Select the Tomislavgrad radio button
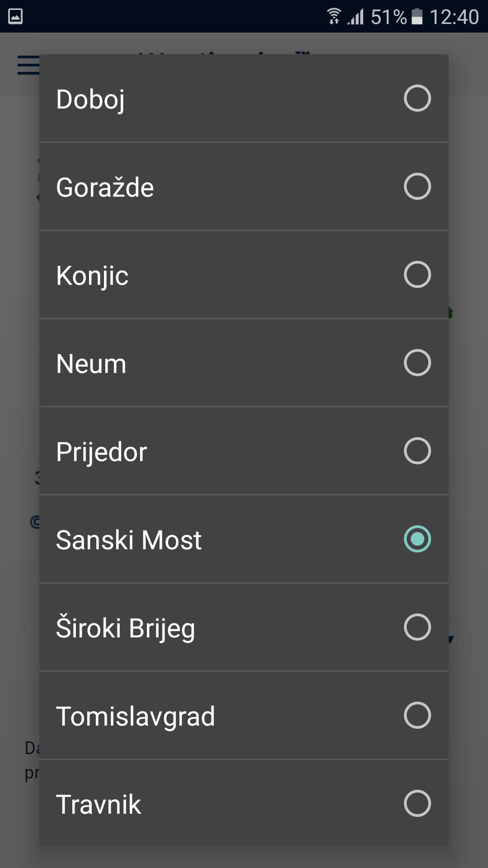Viewport: 488px width, 868px height. [417, 715]
